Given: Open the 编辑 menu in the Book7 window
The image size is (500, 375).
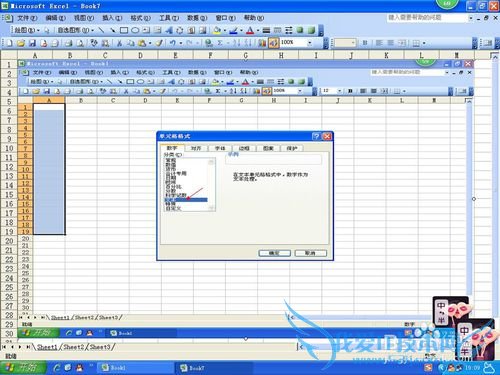Looking at the screenshot, I should 55,18.
